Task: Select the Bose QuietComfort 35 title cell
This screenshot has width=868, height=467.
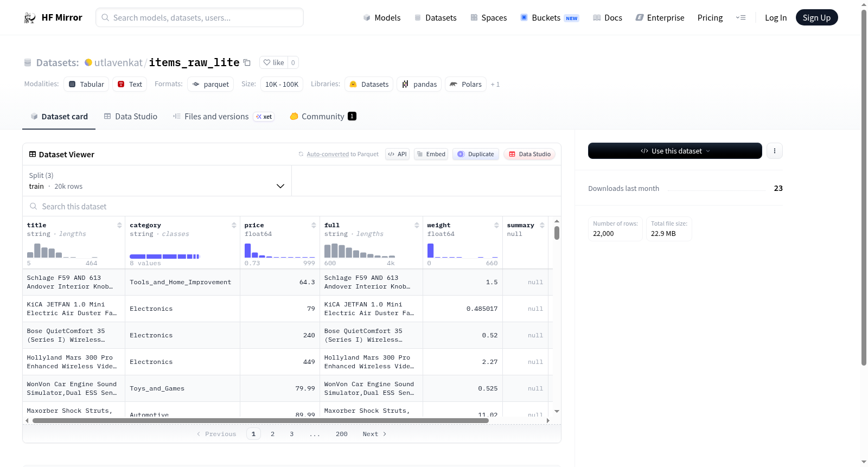Action: (74, 335)
